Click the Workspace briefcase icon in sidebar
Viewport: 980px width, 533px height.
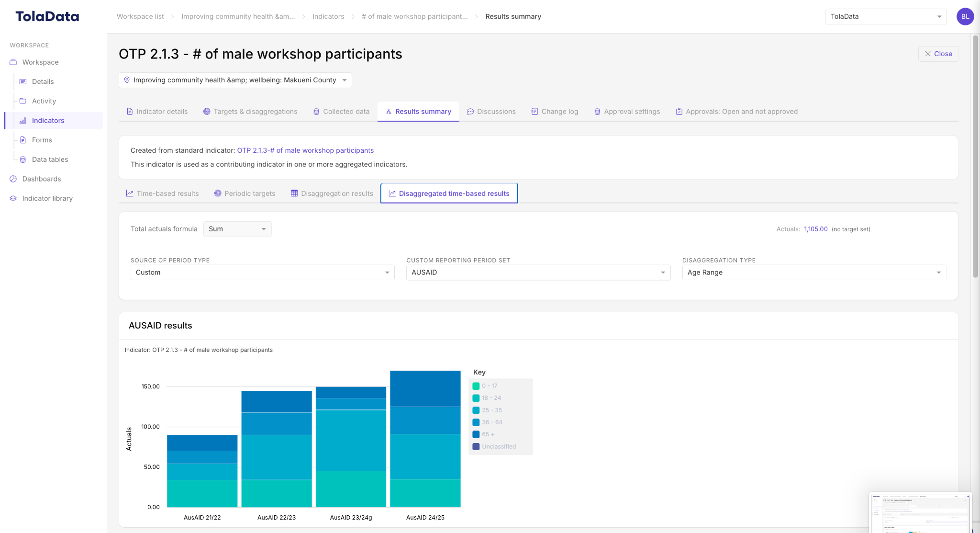[13, 62]
